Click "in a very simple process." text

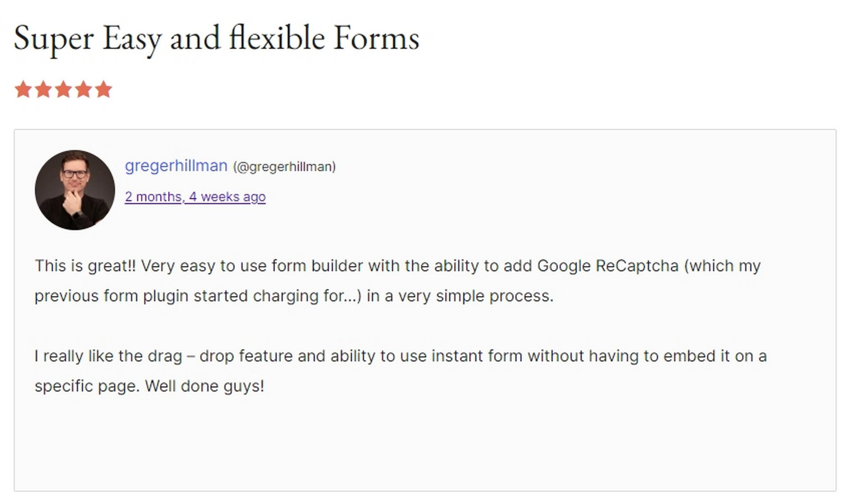[460, 296]
